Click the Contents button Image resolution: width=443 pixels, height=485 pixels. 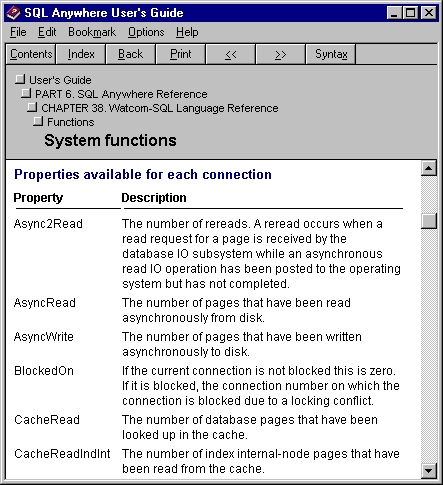click(x=31, y=54)
